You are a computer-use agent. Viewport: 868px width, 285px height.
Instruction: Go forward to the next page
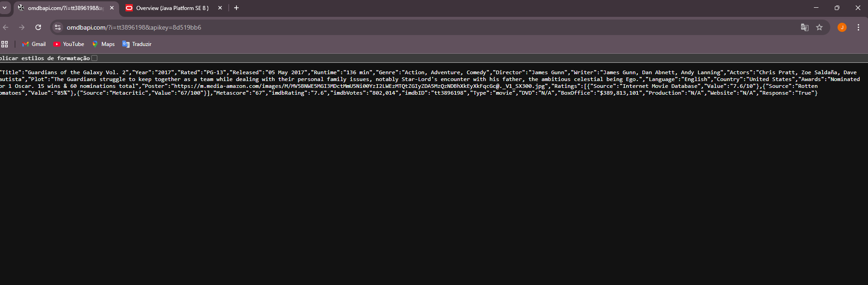[22, 27]
